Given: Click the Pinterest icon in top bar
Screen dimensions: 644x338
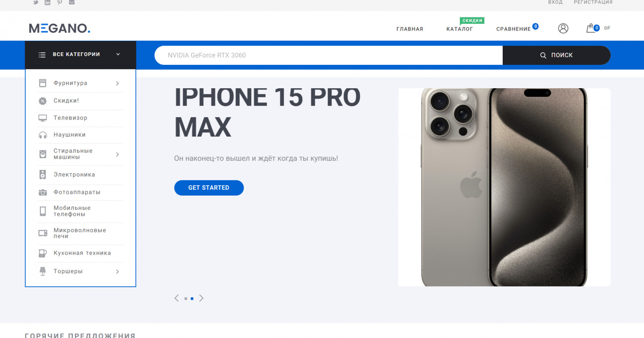Looking at the screenshot, I should [60, 2].
